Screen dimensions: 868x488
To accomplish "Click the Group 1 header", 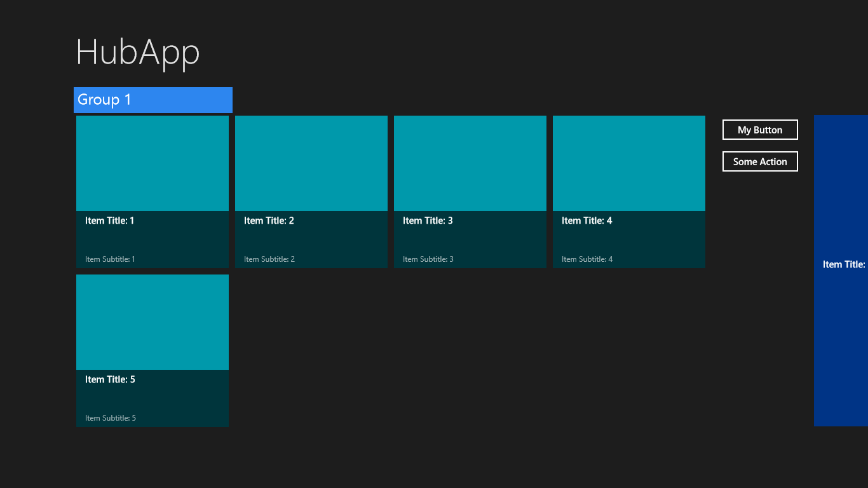I will pyautogui.click(x=153, y=100).
